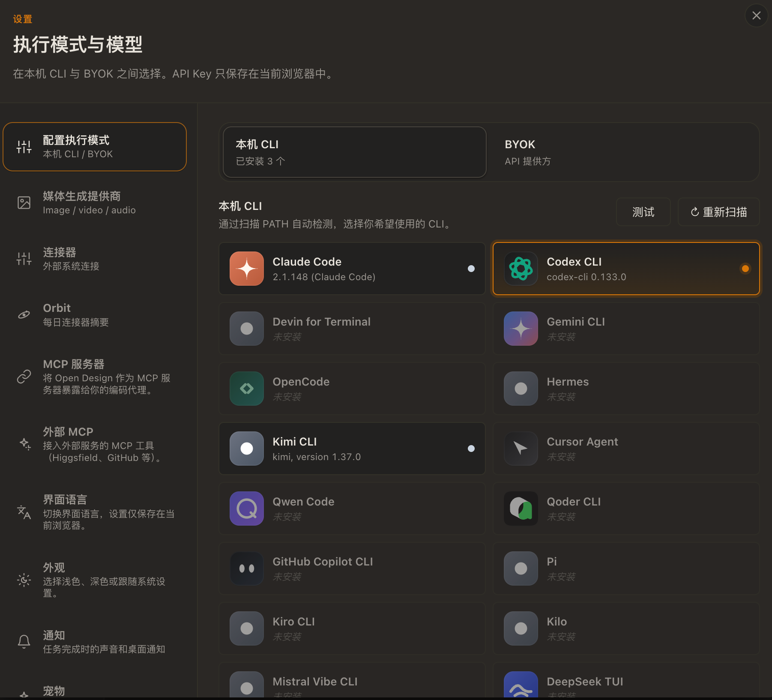The image size is (772, 700).
Task: Open the MCP 服务器 settings section
Action: 95,377
